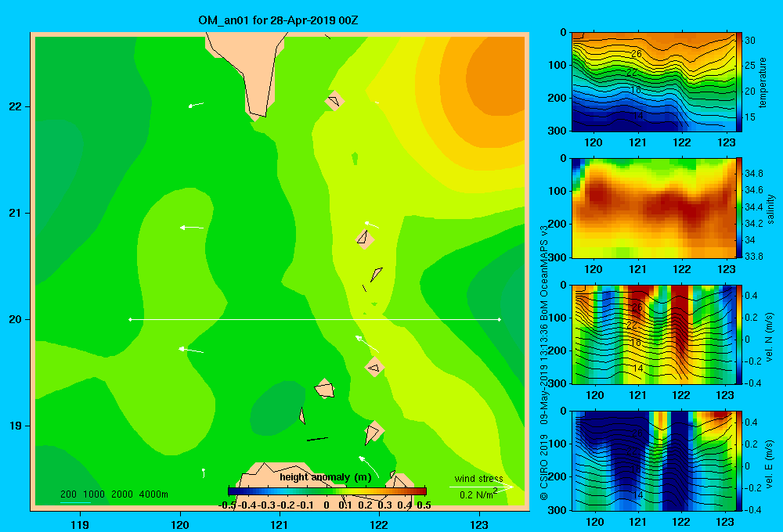Click the title 'OM_an01 for 28-Apr-2019 00Z'
783x532 pixels.
pos(278,20)
